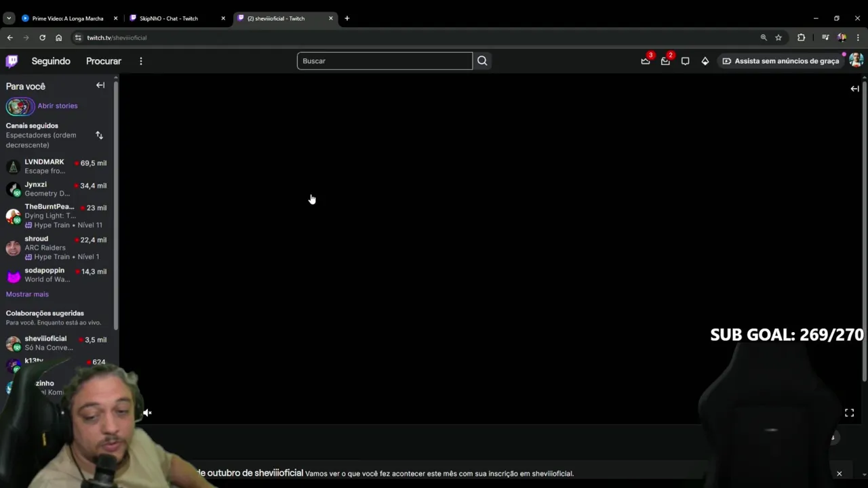Click Hype Train Nível 1 text

(x=66, y=257)
